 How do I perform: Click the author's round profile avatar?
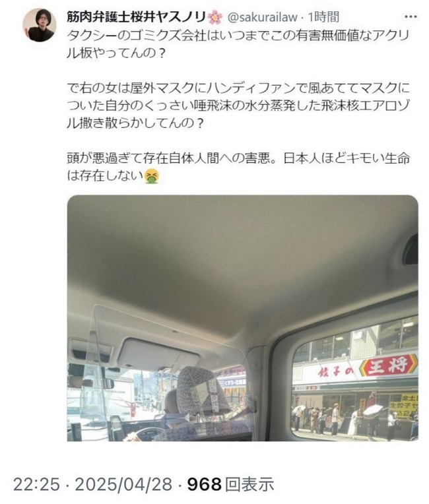tap(40, 25)
